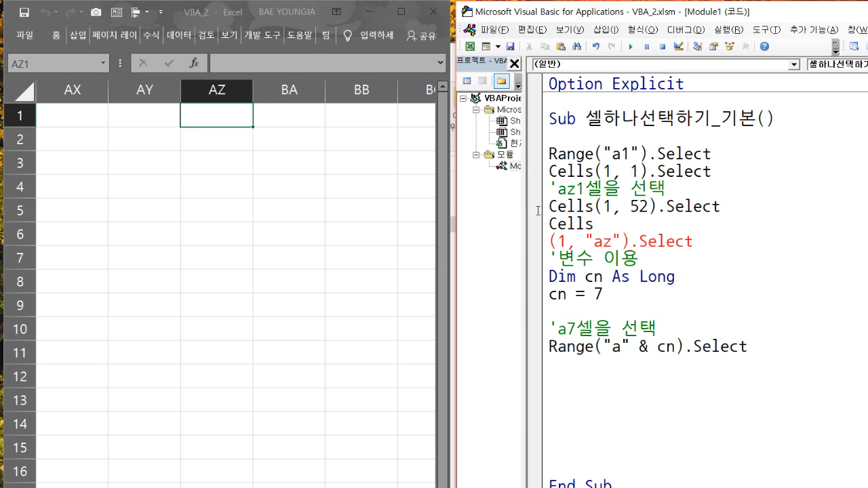Select column header BA
The width and height of the screenshot is (868, 488).
pos(290,90)
